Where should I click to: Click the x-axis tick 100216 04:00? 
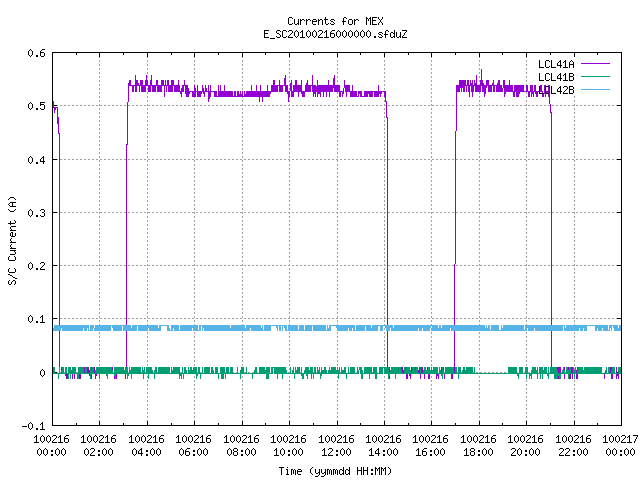147,446
